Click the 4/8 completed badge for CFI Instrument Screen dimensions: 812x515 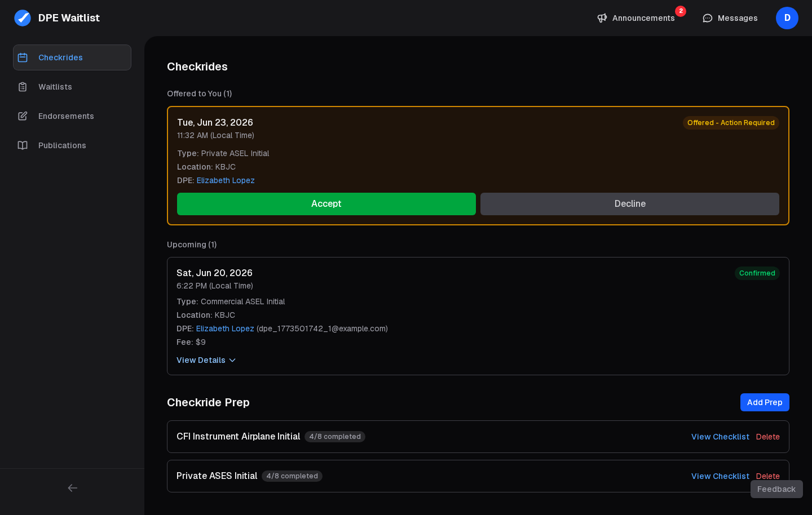click(x=335, y=437)
